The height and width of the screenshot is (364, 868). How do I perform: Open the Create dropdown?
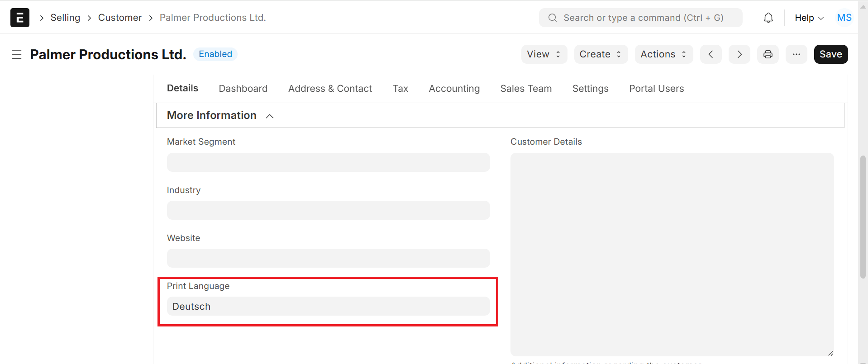pyautogui.click(x=601, y=54)
